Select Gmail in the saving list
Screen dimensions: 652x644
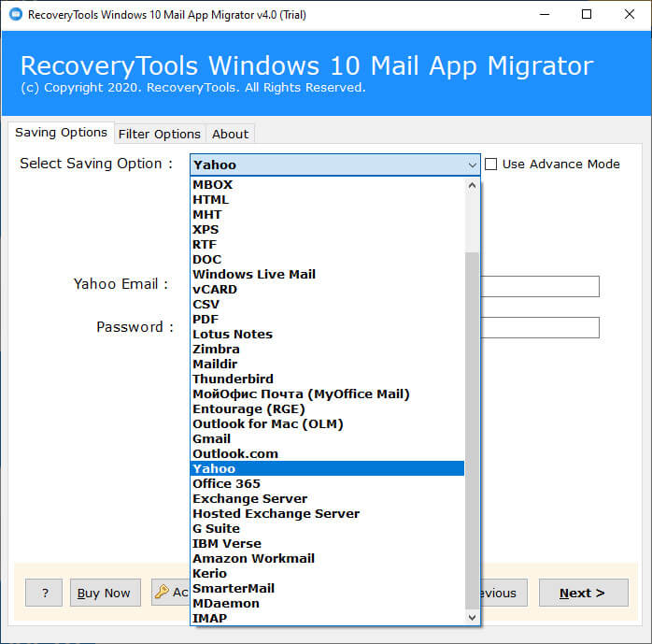(x=327, y=439)
